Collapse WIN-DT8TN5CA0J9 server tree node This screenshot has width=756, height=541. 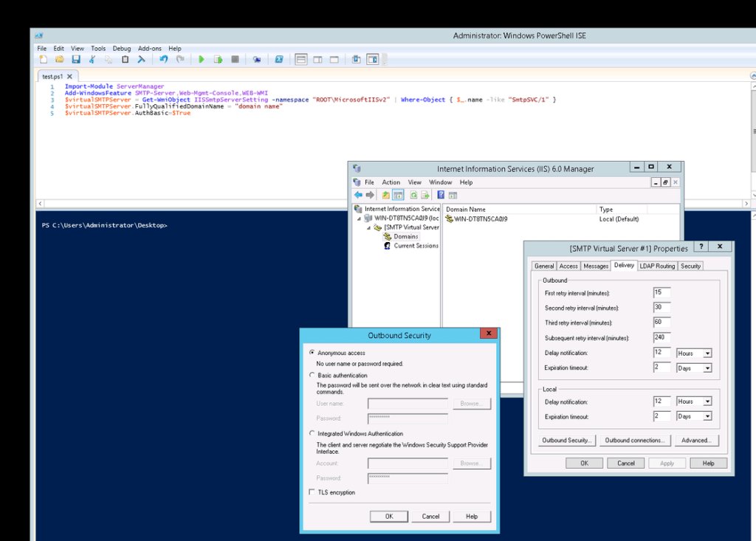[x=359, y=218]
